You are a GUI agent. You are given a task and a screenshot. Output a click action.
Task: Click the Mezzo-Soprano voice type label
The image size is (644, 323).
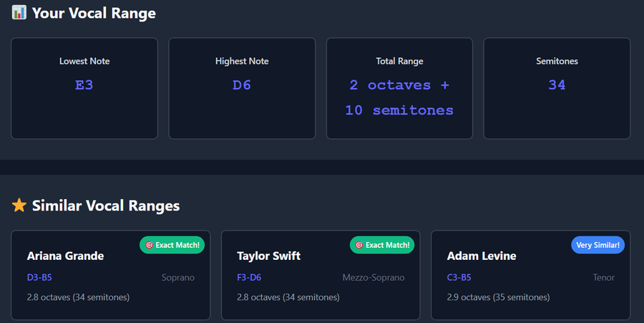point(374,278)
